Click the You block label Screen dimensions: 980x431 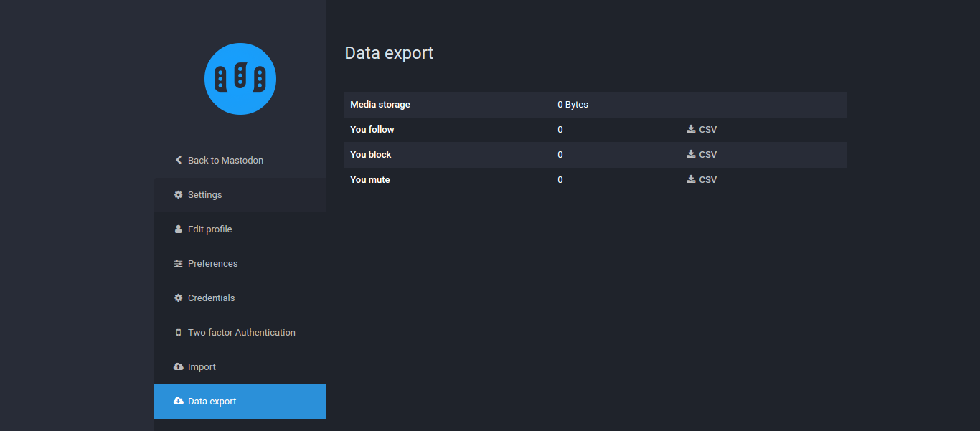point(371,155)
